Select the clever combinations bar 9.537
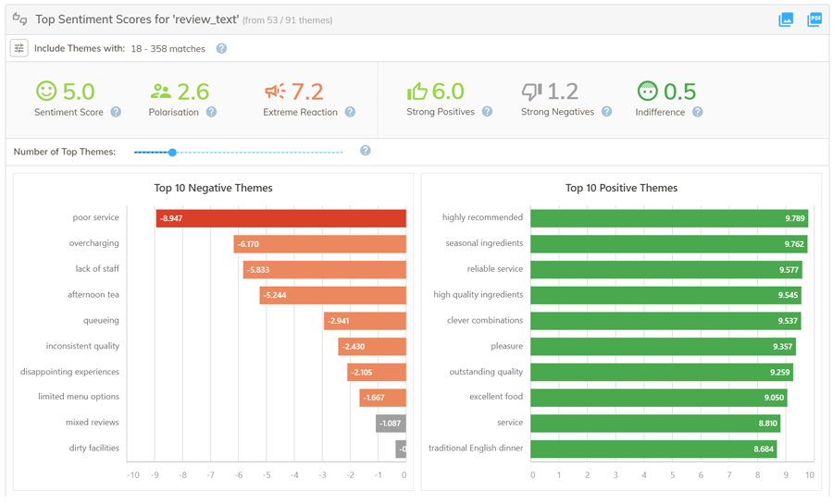 pos(665,321)
